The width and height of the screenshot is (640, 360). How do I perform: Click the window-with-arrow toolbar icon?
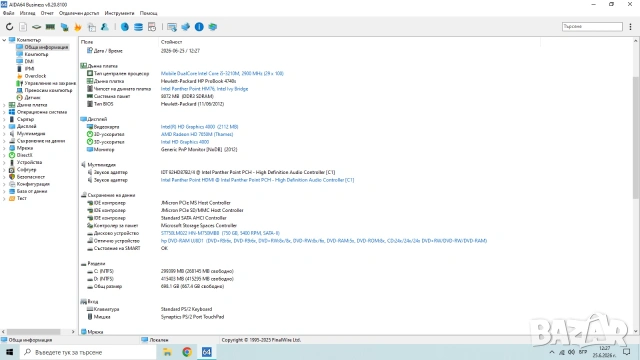172,27
